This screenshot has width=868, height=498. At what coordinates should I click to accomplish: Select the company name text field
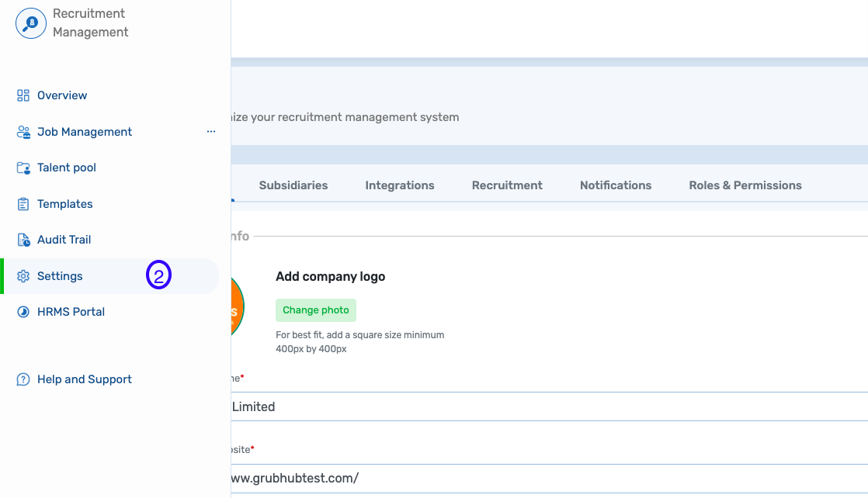point(466,406)
